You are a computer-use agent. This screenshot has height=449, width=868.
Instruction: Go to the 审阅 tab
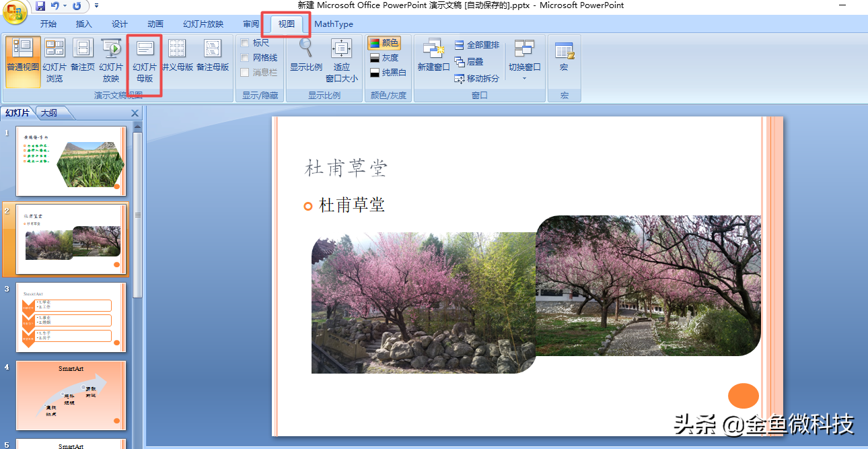(251, 24)
